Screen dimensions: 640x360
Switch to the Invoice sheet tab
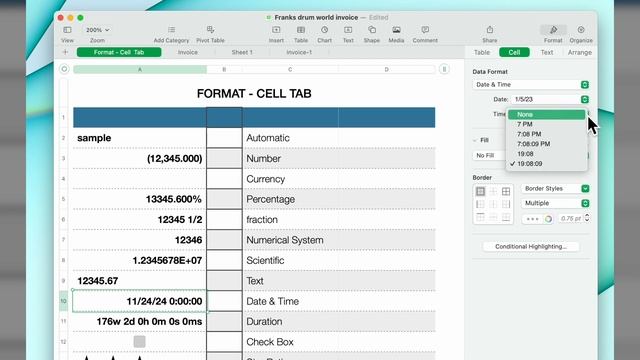pos(188,52)
